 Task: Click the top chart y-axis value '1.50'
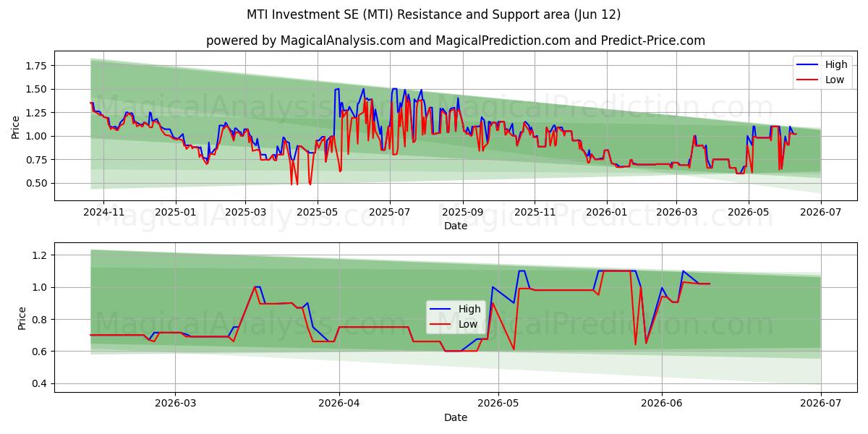pyautogui.click(x=37, y=89)
